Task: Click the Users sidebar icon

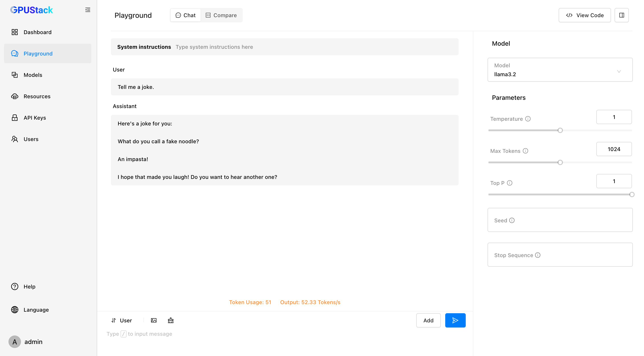Action: point(15,139)
